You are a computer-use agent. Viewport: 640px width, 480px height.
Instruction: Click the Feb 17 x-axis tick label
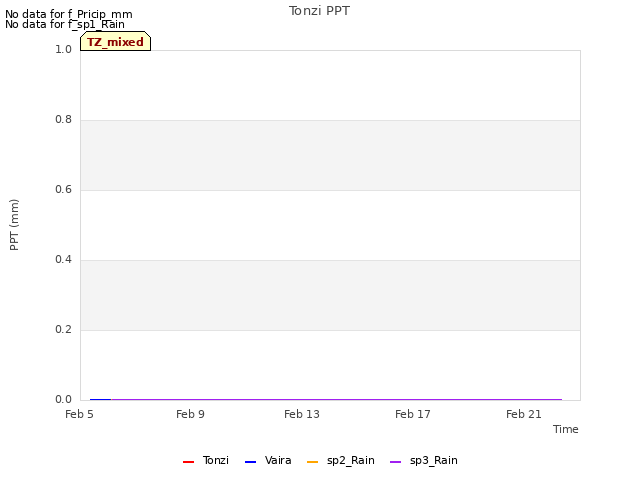coord(413,414)
